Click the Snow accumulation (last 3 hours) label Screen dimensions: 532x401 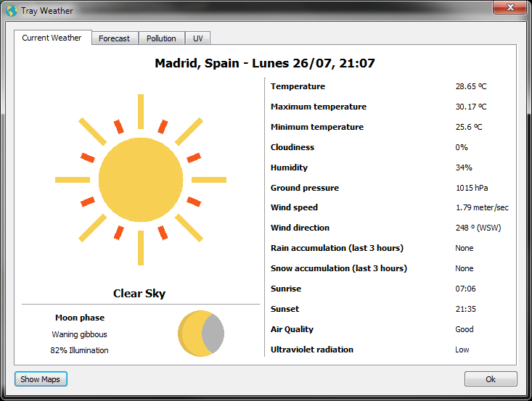(x=339, y=268)
